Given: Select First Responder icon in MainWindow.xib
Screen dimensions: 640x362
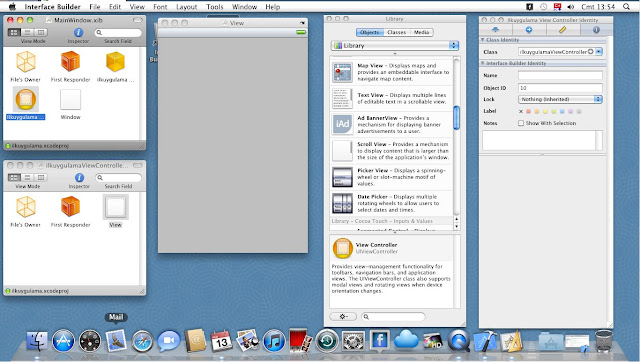Looking at the screenshot, I should pyautogui.click(x=70, y=62).
